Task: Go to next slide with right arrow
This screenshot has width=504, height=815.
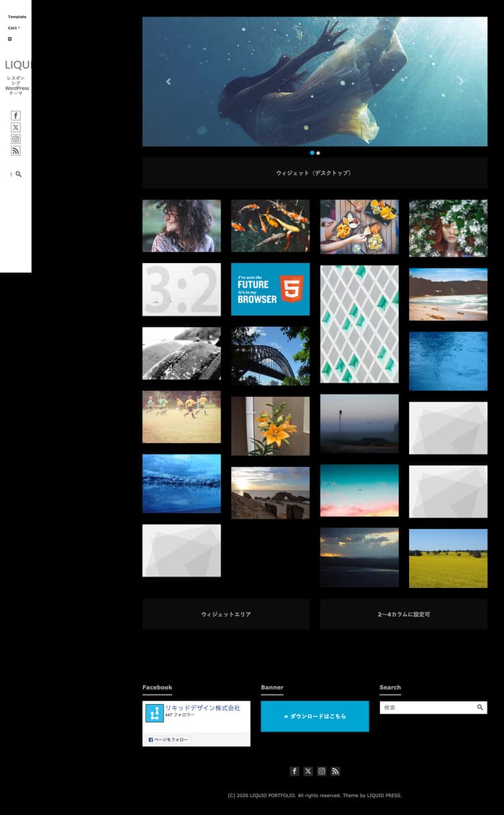Action: (x=461, y=81)
